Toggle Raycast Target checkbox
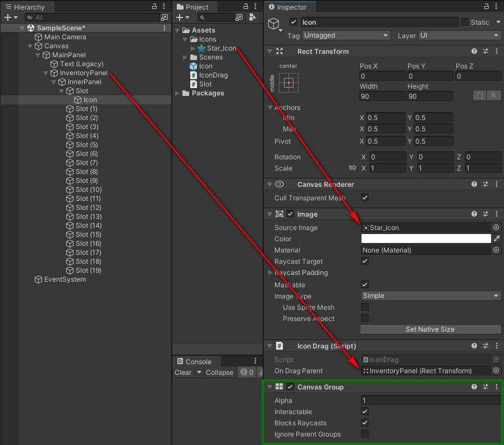The image size is (504, 445). click(364, 261)
